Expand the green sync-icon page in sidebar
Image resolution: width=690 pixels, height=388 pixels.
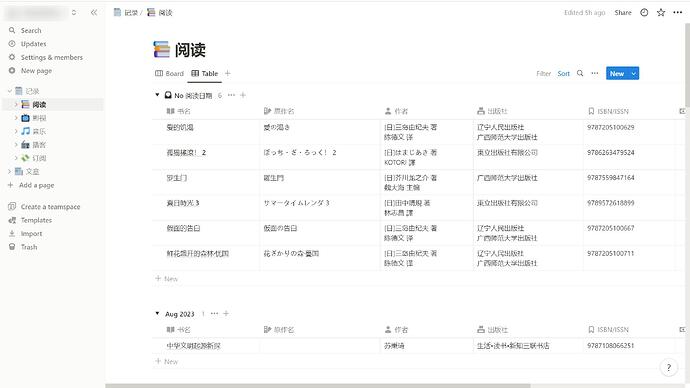(16, 158)
